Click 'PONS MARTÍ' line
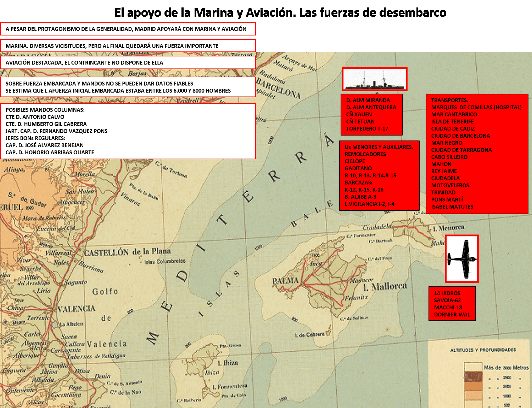 click(447, 200)
